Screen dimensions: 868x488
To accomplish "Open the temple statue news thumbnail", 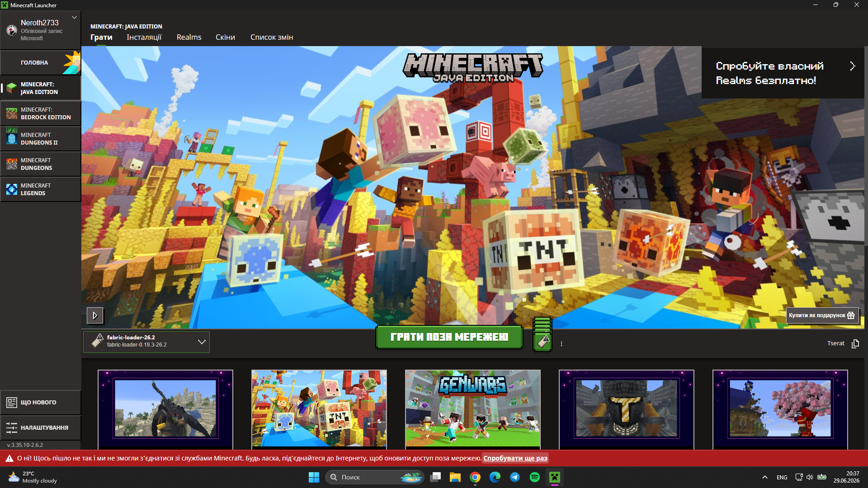I will (627, 409).
